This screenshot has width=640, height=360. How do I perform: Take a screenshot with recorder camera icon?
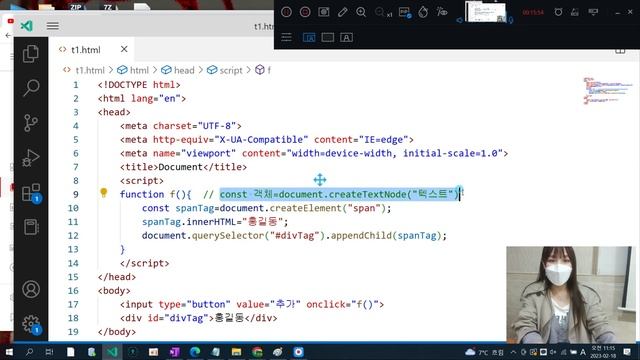tap(324, 12)
